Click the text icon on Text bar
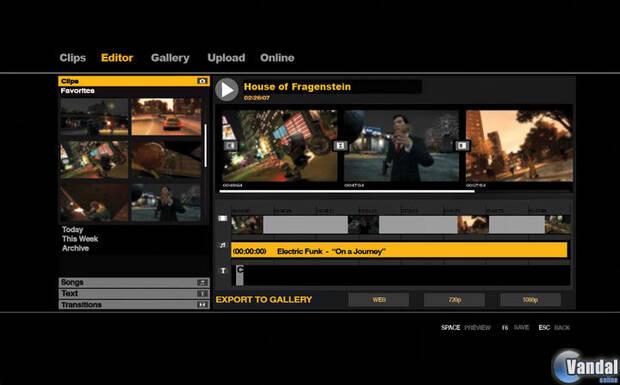 point(202,293)
